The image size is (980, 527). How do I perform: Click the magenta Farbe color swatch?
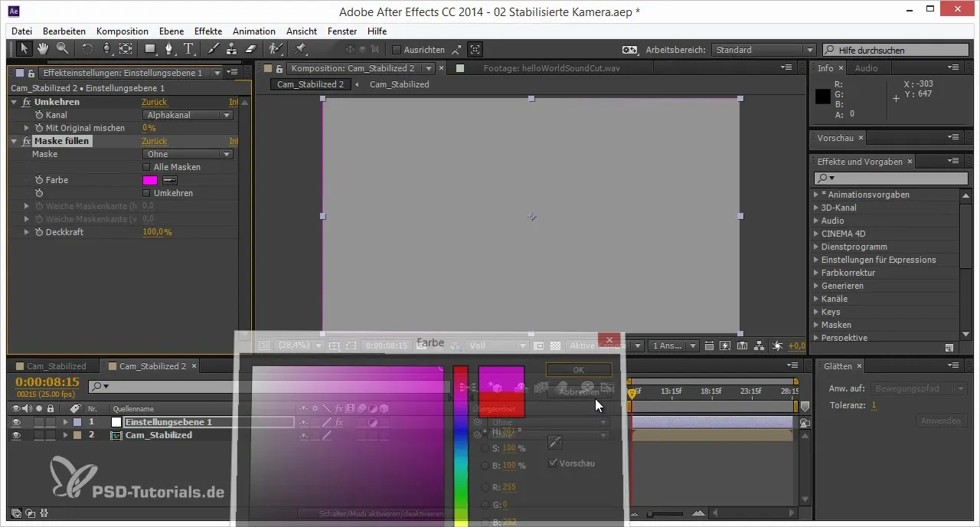(x=150, y=180)
